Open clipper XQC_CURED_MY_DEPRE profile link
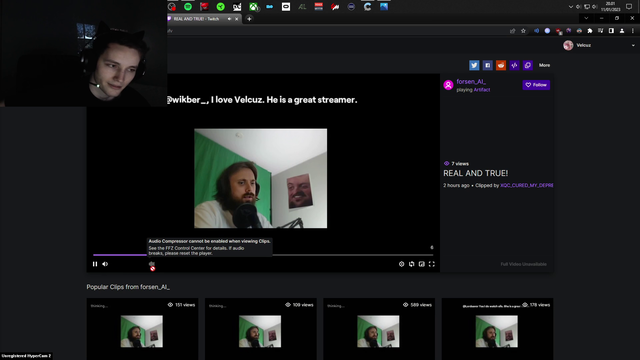The image size is (640, 360). point(527,185)
